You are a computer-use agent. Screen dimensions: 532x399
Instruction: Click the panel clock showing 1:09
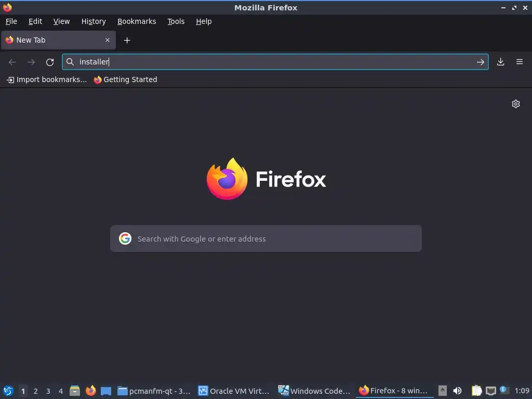pos(522,391)
